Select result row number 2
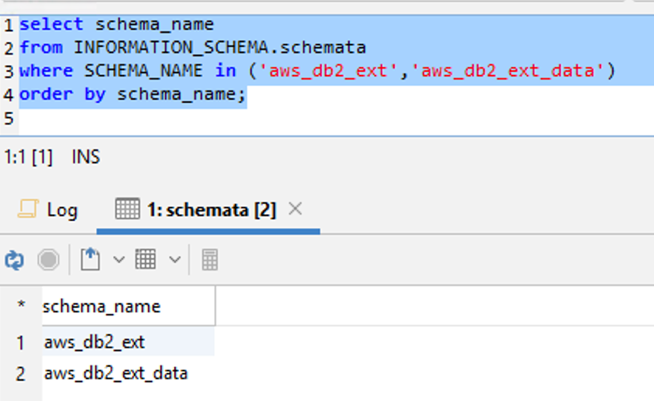Image resolution: width=654 pixels, height=401 pixels. (20, 373)
